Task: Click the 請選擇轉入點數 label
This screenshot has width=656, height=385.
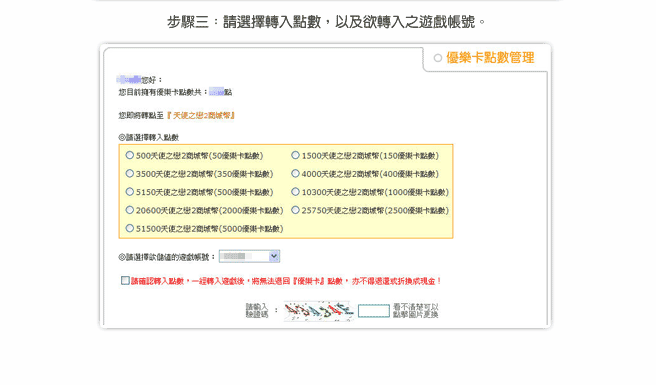Action: pyautogui.click(x=149, y=137)
